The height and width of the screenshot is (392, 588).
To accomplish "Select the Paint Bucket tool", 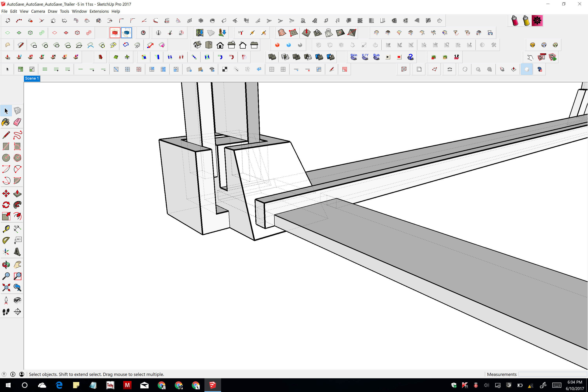I will (x=6, y=122).
